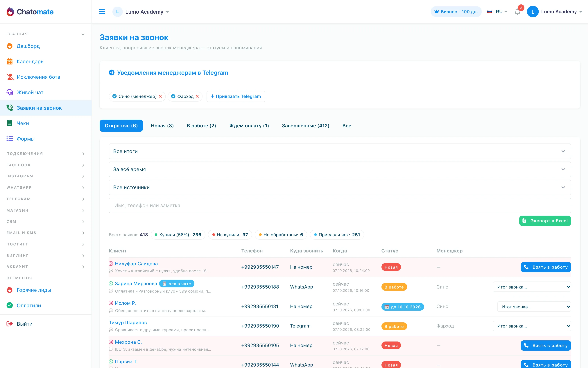Click the Бизнес 100 дн. plan badge

(x=456, y=12)
